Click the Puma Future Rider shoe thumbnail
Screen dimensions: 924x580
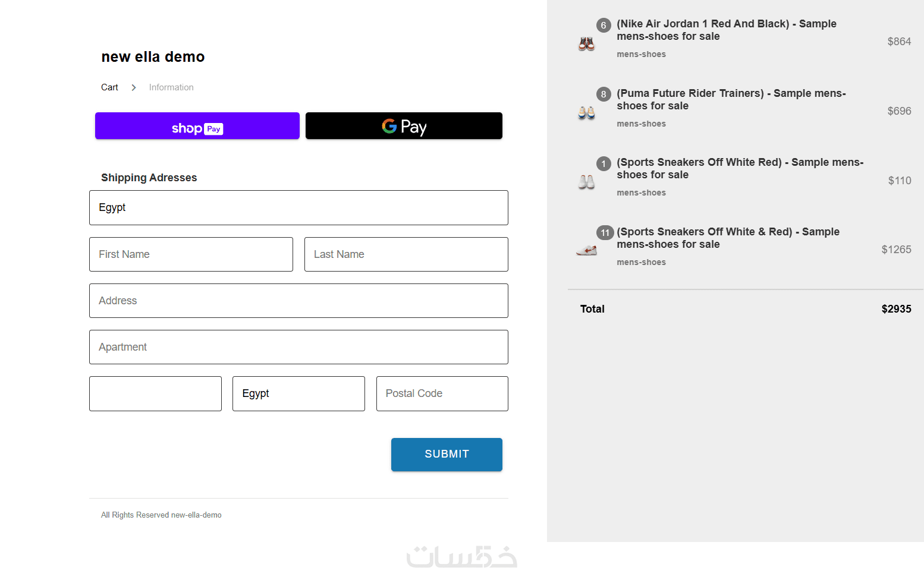[x=586, y=112]
